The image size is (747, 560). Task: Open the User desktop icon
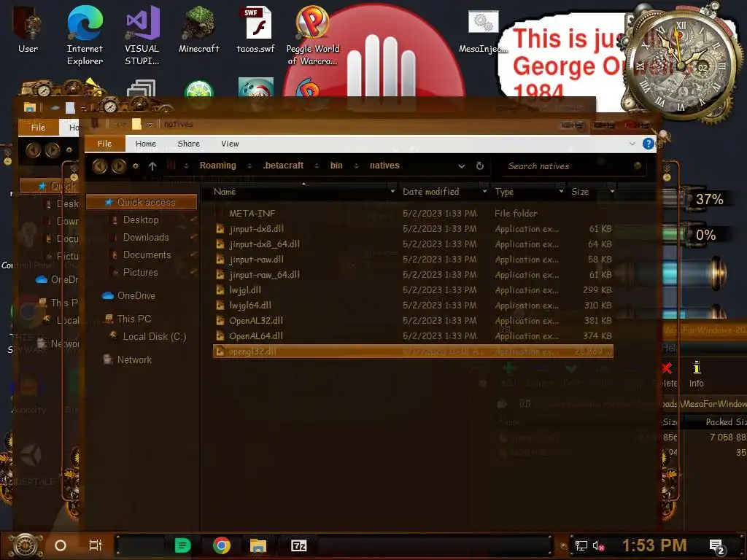pos(28,29)
